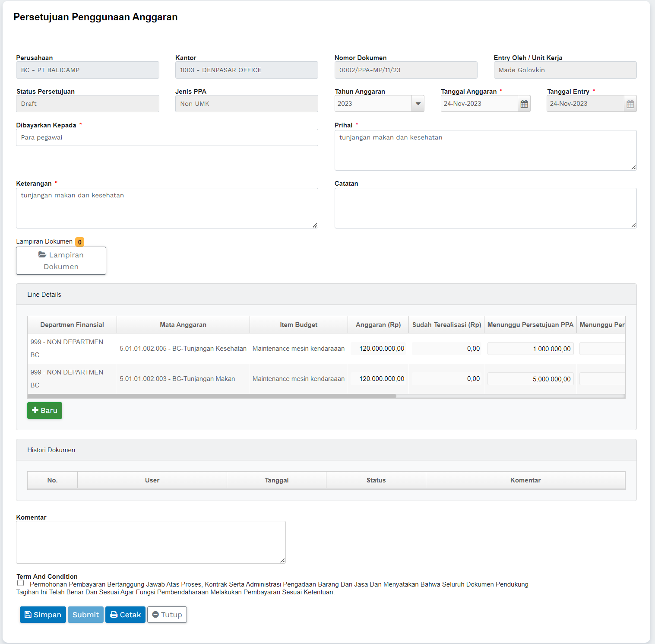Add a new line with Baru button
The image size is (655, 644).
[x=44, y=410]
